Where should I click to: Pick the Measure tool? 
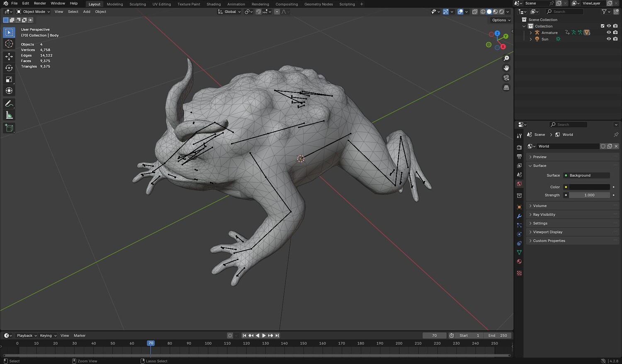point(9,116)
